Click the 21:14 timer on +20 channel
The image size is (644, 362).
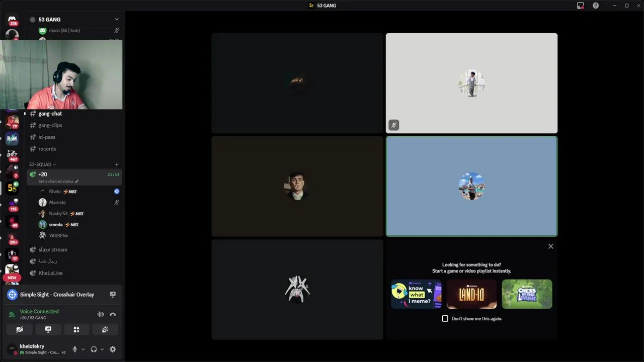(113, 174)
